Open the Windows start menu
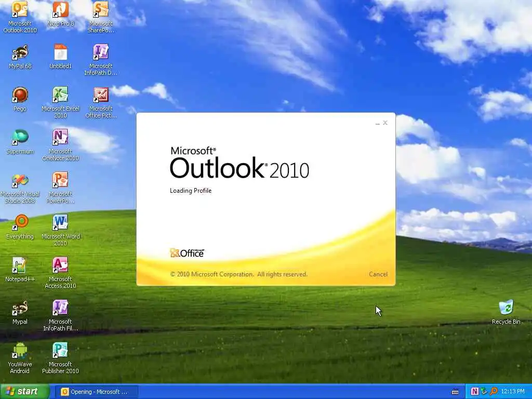 pos(25,392)
